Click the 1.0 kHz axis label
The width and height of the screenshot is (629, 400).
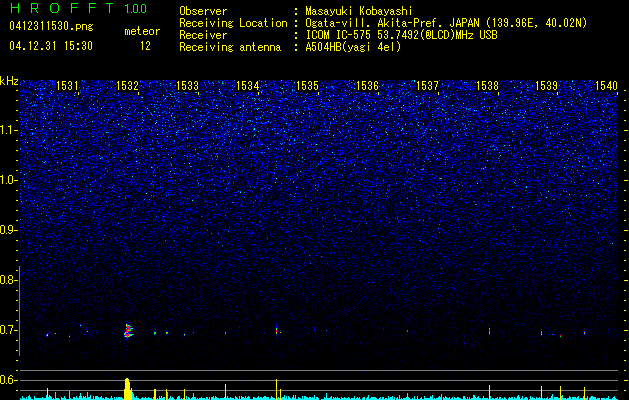(x=7, y=180)
